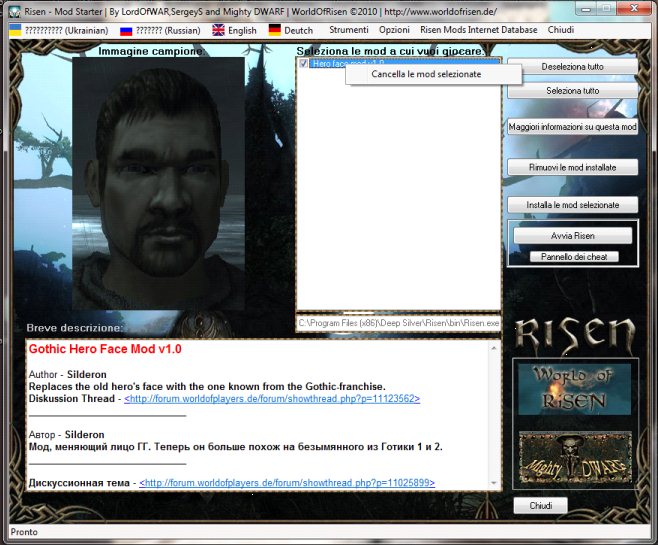Open Russian discussion link p=11025899
658x545 pixels.
[287, 483]
